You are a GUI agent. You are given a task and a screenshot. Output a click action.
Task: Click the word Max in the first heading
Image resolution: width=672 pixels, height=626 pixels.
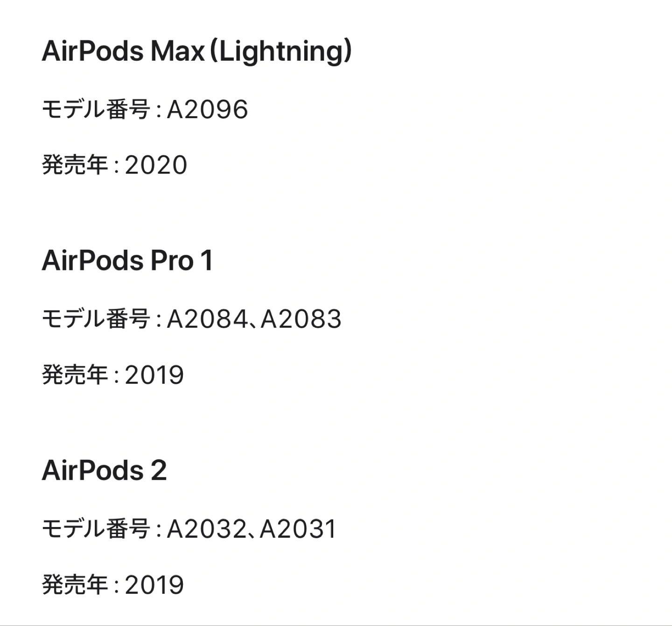pos(177,51)
